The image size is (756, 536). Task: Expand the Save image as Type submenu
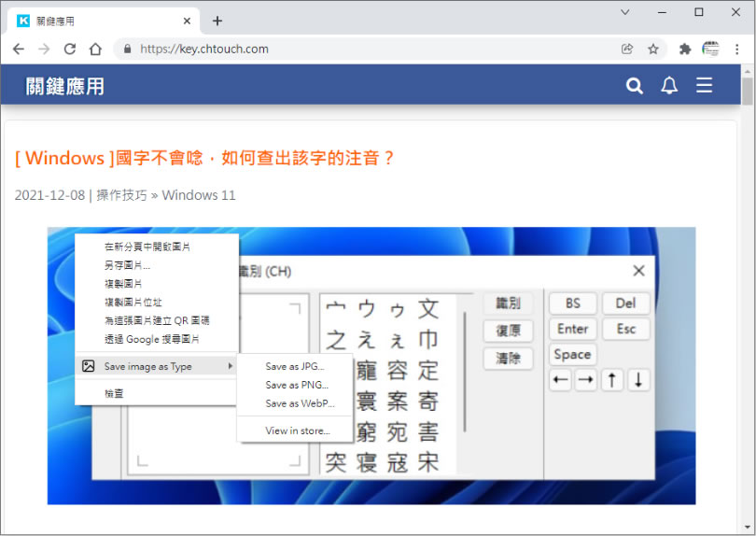point(157,366)
